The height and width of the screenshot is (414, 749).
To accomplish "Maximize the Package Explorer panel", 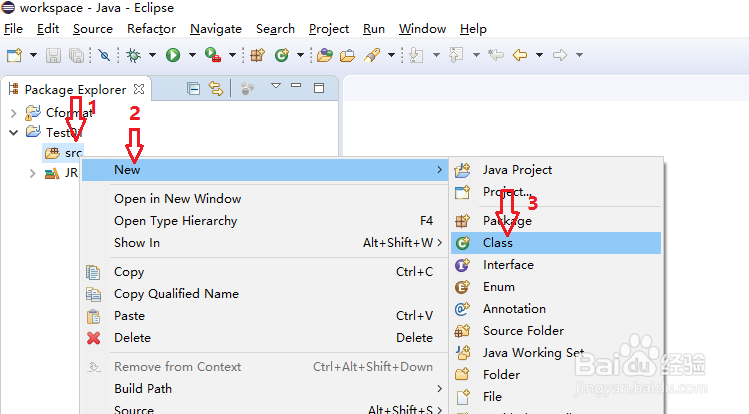I will [319, 88].
